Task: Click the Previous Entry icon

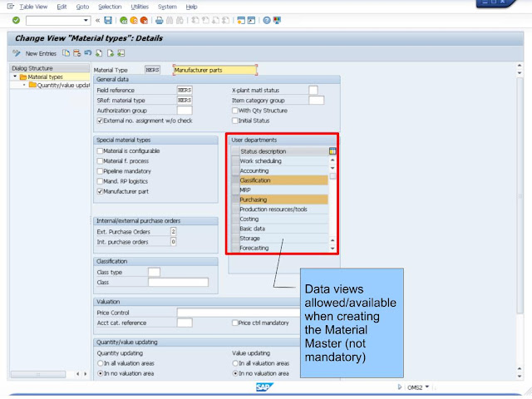Action: click(x=99, y=53)
